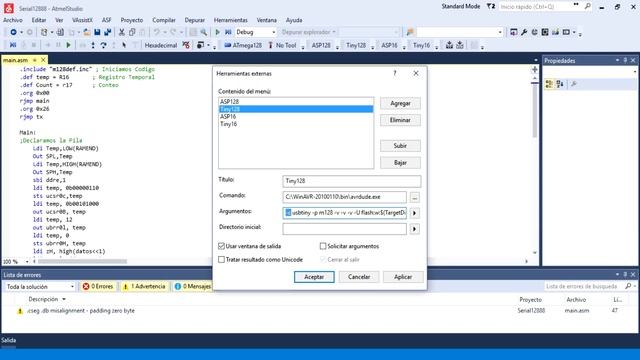Click the Subir button
The image size is (640, 360).
point(400,146)
